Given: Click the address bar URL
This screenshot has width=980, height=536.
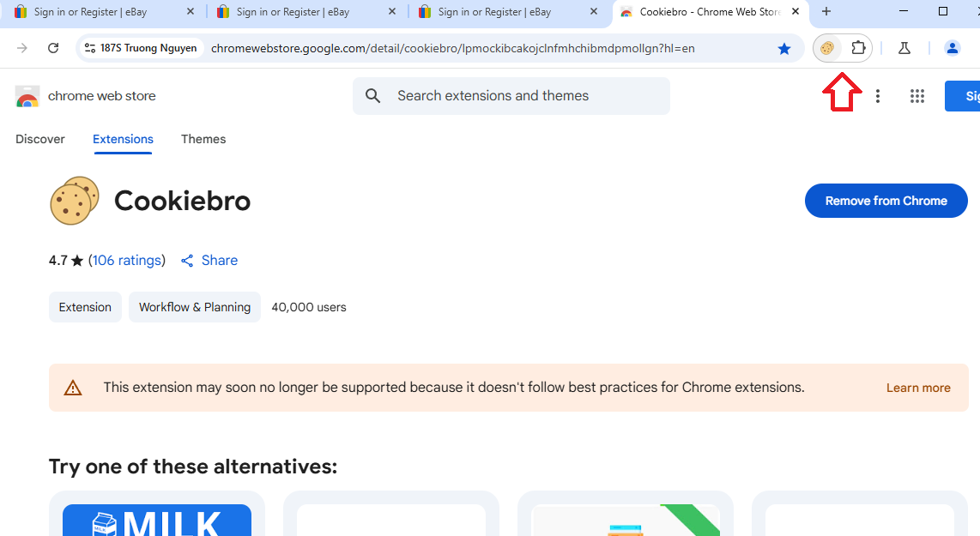Looking at the screenshot, I should 452,48.
